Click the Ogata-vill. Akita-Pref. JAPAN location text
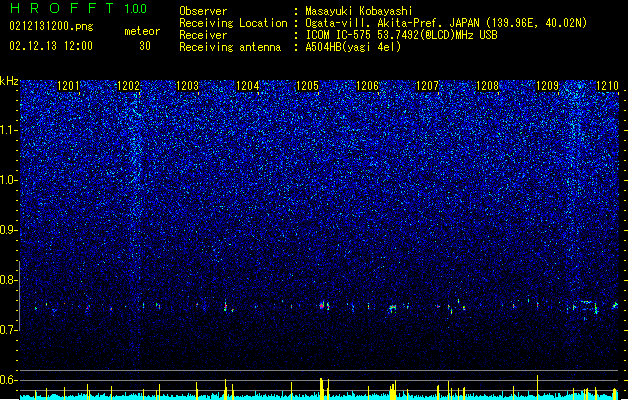 (446, 23)
